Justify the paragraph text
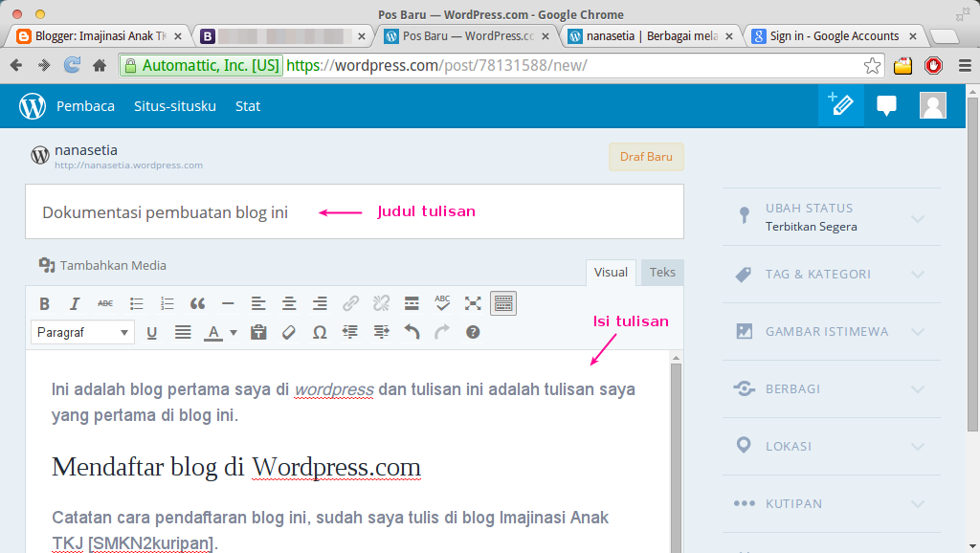Screen dimensions: 980x553 pyautogui.click(x=183, y=332)
